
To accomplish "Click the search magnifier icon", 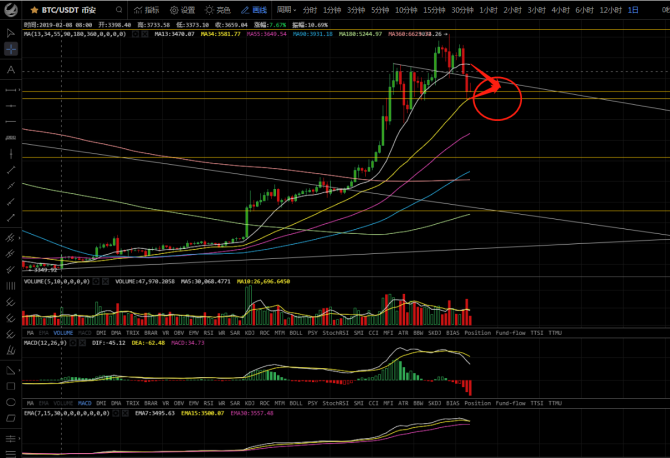I will pyautogui.click(x=119, y=9).
